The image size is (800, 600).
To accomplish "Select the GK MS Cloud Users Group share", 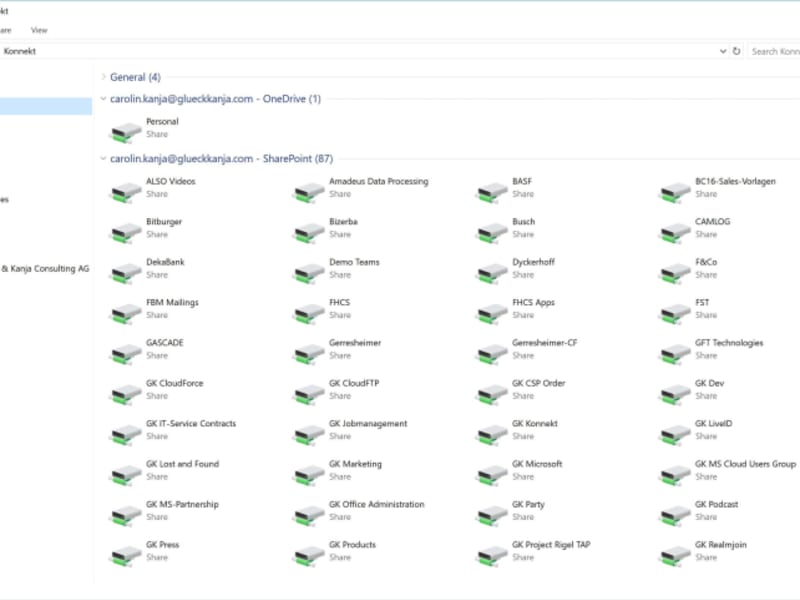I will 745,464.
